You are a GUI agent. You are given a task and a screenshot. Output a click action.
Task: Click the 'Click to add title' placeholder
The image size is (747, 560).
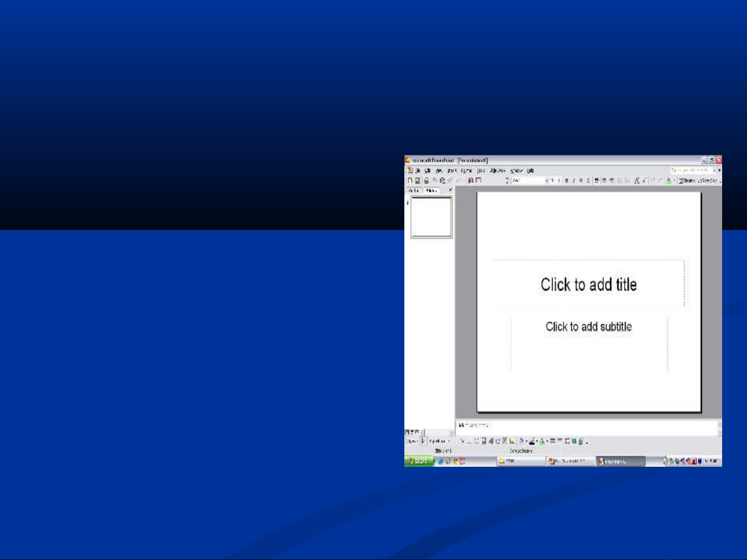point(588,284)
